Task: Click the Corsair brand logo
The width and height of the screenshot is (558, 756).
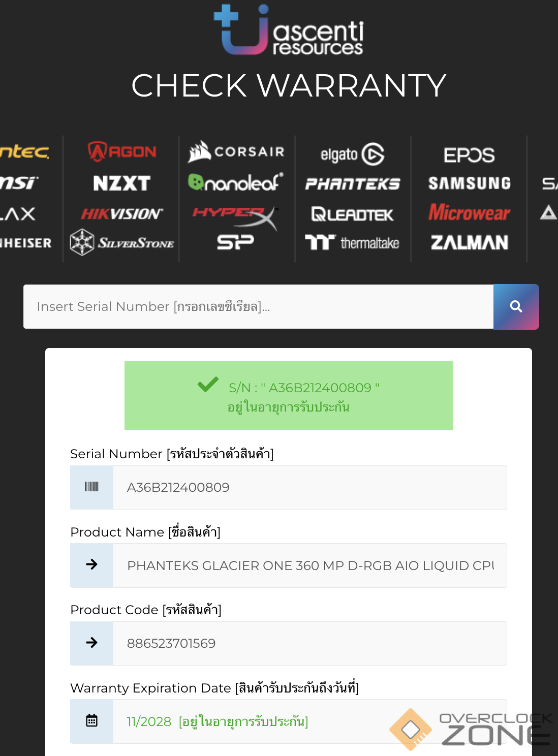Action: point(236,151)
